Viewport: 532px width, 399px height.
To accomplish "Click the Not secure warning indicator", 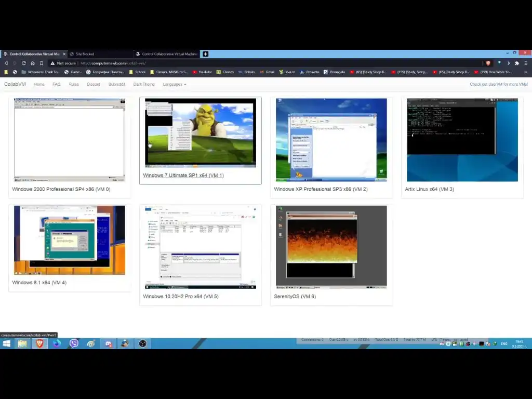I will pyautogui.click(x=63, y=63).
